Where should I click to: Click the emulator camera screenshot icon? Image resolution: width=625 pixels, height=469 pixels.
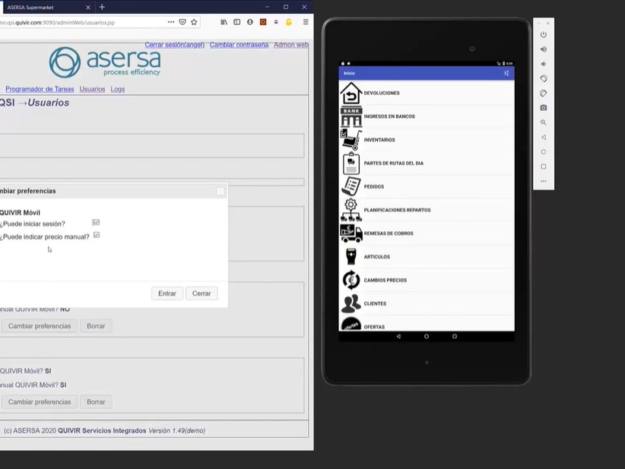[x=543, y=107]
